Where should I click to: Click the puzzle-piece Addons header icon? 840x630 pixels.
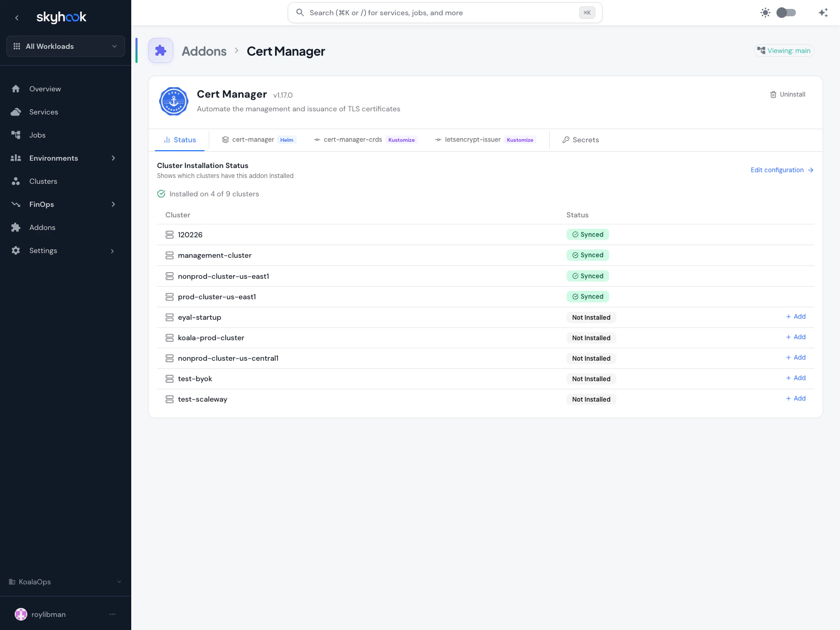[x=161, y=50]
